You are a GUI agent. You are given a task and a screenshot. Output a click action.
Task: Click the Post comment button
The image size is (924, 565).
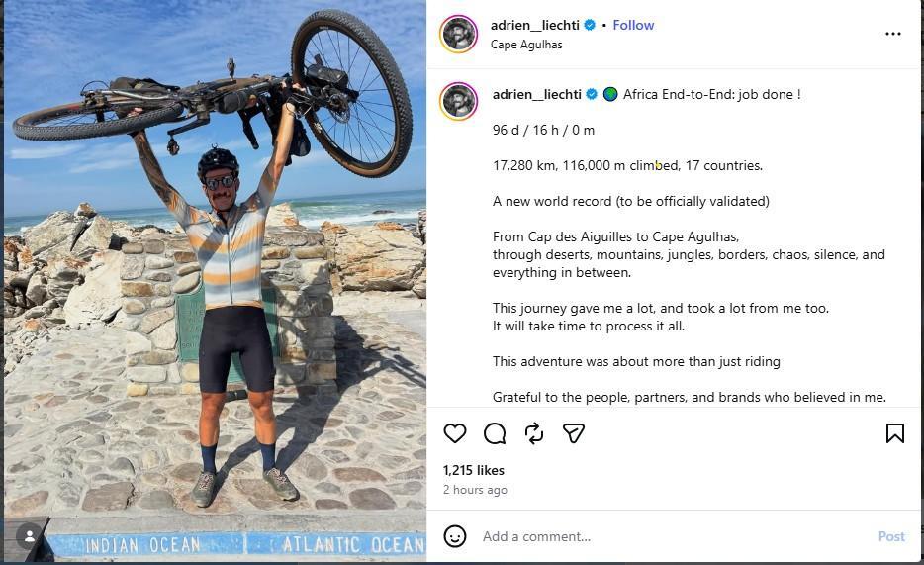tap(890, 536)
